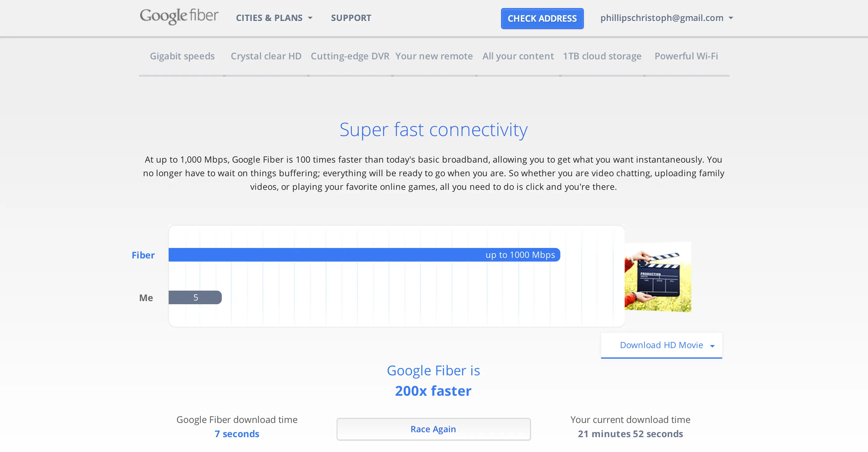Click the phillipschristoph@gmail.com account email
This screenshot has width=868, height=452.
tap(661, 18)
